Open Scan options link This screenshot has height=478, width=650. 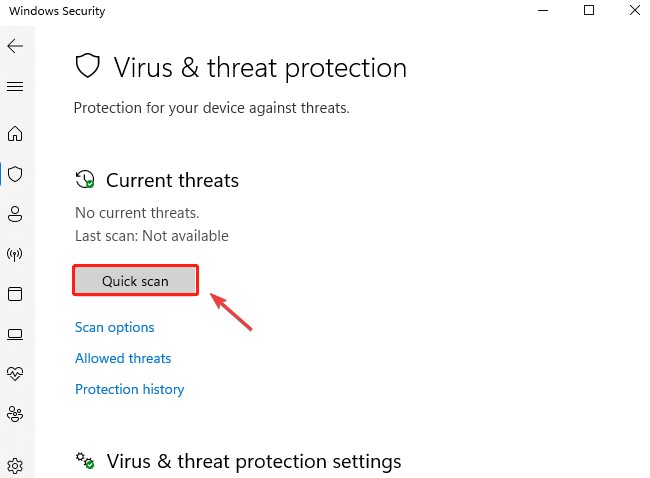pos(114,328)
